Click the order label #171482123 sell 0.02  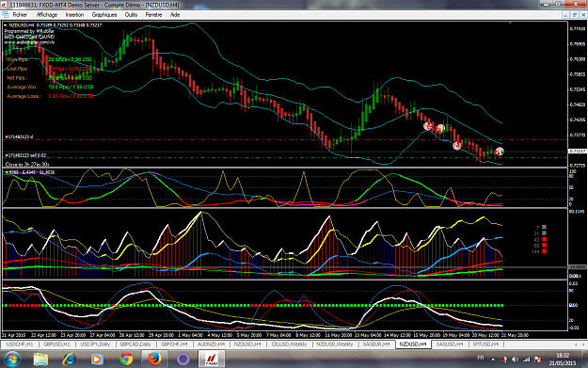click(25, 155)
